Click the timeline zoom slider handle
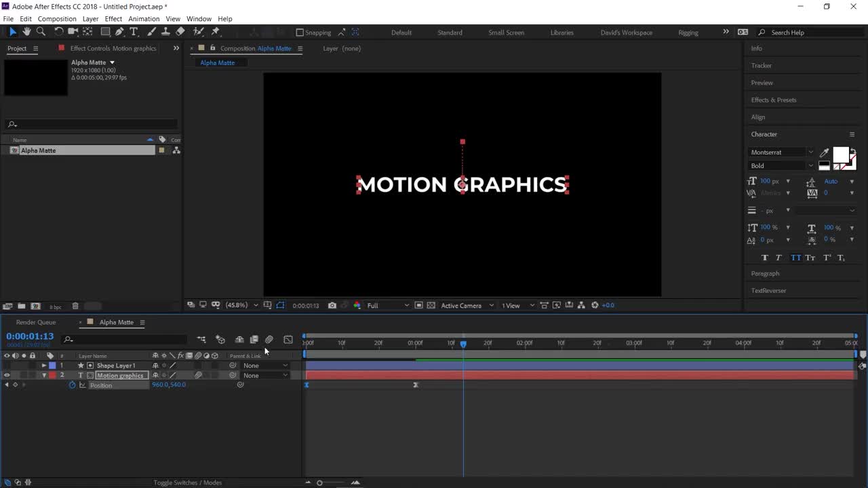This screenshot has height=488, width=868. click(x=319, y=483)
